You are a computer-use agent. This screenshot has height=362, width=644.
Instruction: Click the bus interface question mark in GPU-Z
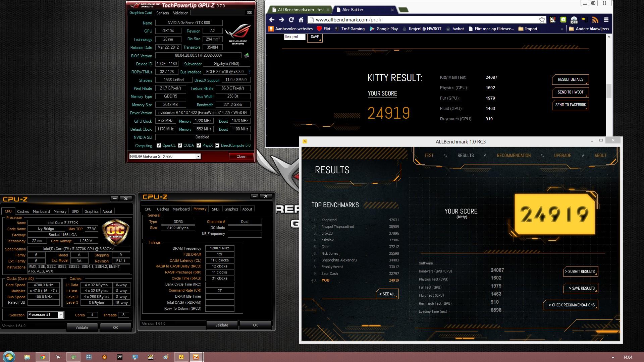pyautogui.click(x=249, y=72)
